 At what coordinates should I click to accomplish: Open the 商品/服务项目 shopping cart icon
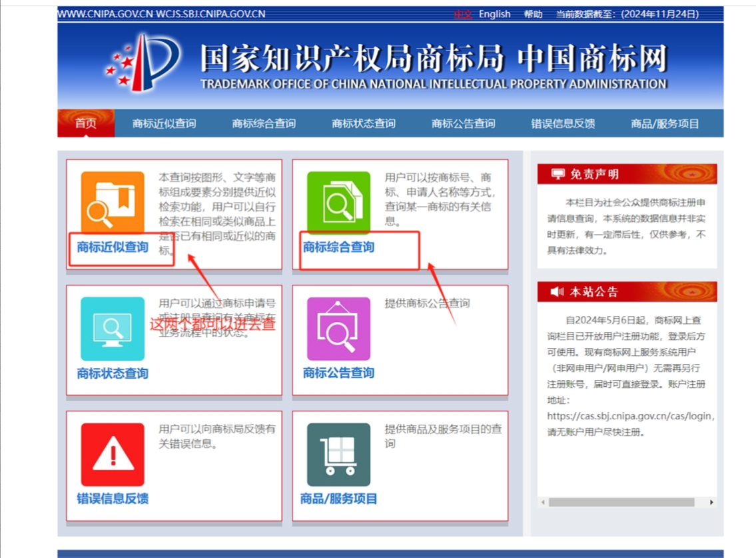(338, 455)
